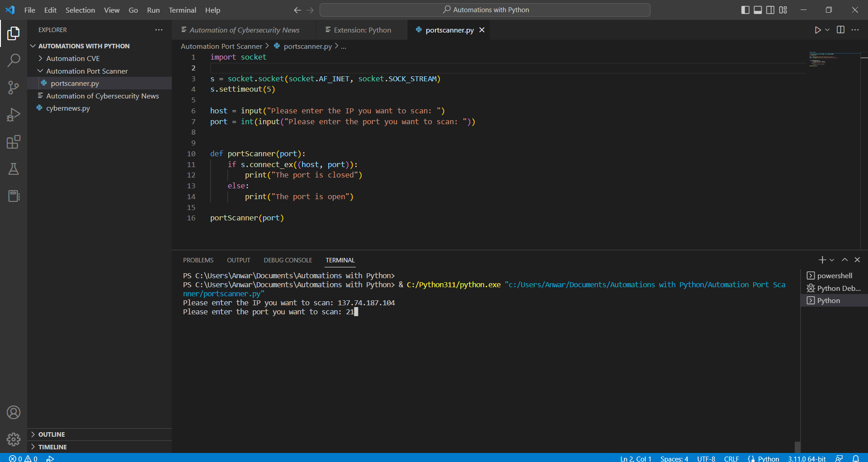Switch to the PROBLEMS panel tab
Viewport: 868px width, 462px height.
pos(198,260)
